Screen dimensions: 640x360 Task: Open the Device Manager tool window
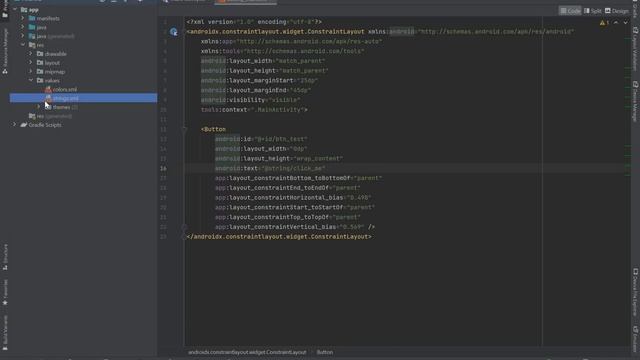pyautogui.click(x=635, y=101)
